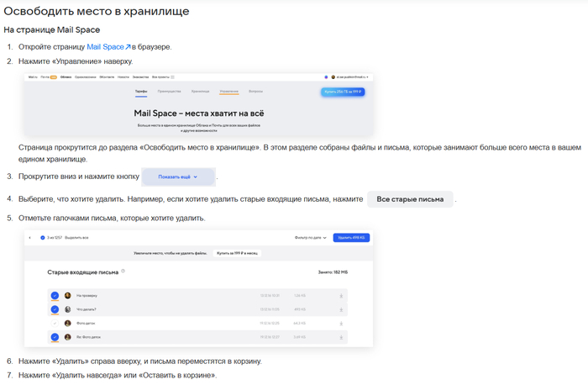Viewport: 588px width, 385px height.
Task: Click the back arrow in letters list
Action: 30,238
